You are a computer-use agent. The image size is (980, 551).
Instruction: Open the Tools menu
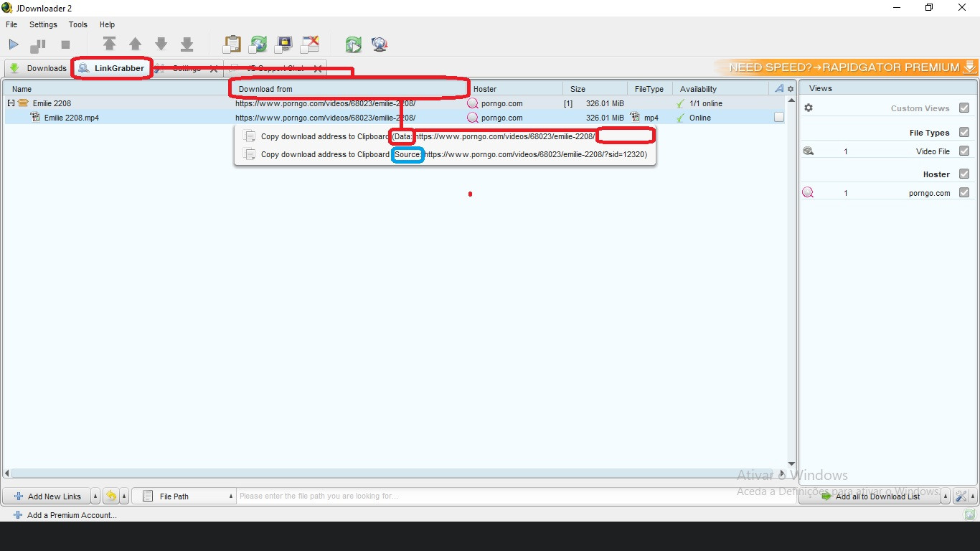78,24
